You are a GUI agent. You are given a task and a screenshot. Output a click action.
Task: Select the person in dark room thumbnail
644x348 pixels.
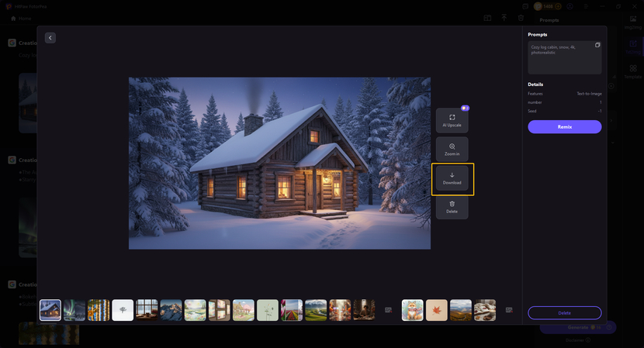pyautogui.click(x=365, y=310)
